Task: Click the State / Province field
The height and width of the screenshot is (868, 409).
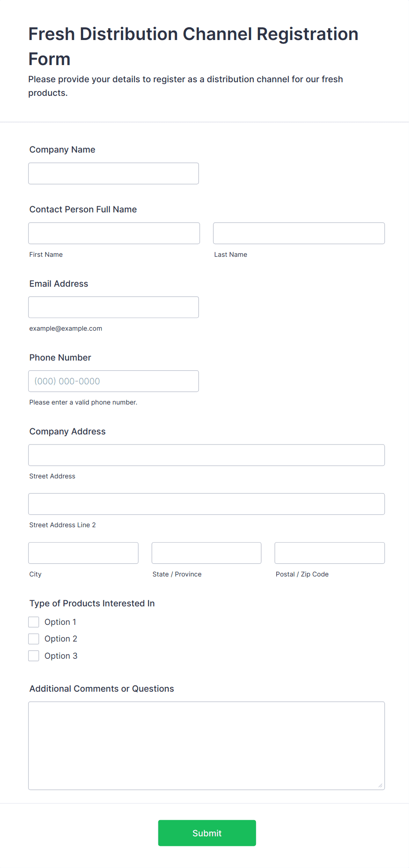Action: pyautogui.click(x=206, y=553)
